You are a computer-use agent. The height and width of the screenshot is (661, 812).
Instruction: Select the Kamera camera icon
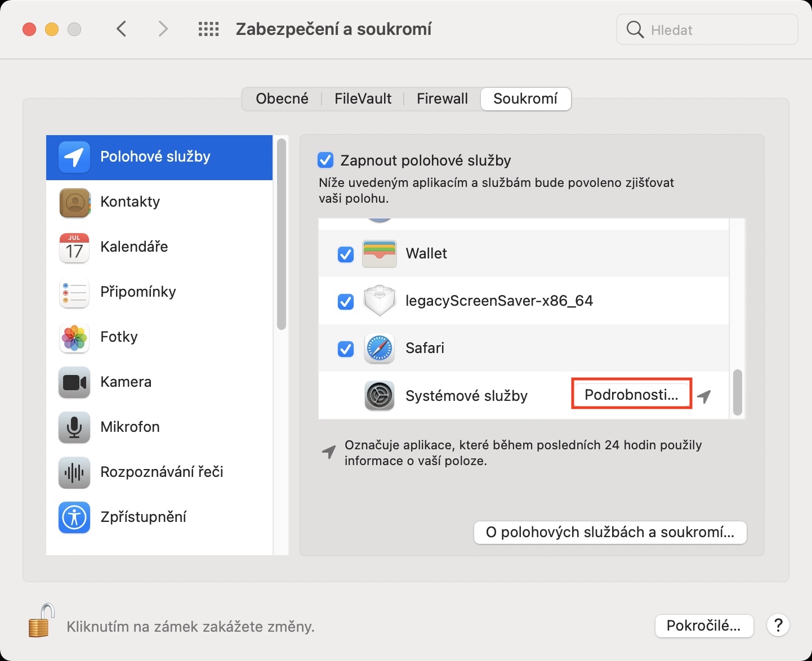pos(74,382)
